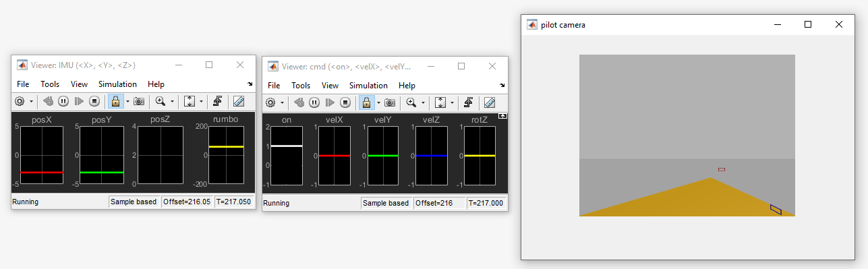Stop simulation in cmd viewer
This screenshot has height=269, width=868.
(x=345, y=102)
